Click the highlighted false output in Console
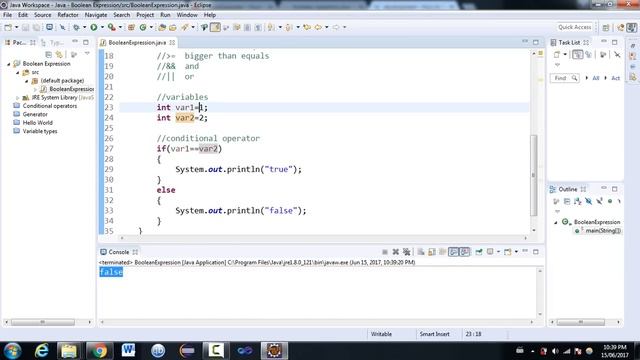The image size is (640, 360). coord(111,272)
